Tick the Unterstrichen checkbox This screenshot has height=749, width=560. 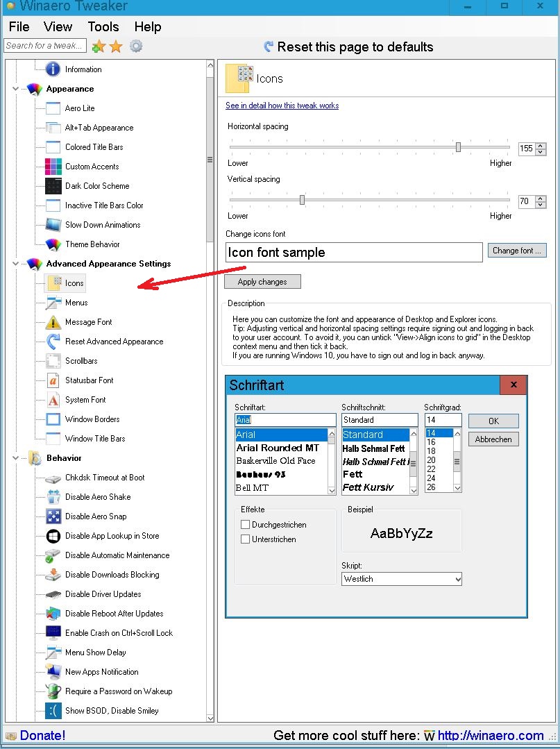pyautogui.click(x=246, y=539)
